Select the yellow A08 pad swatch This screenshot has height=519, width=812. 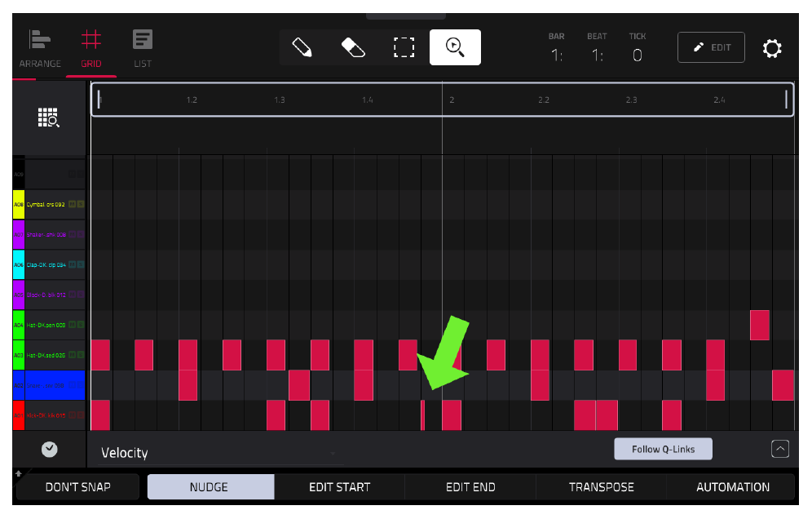tap(19, 204)
